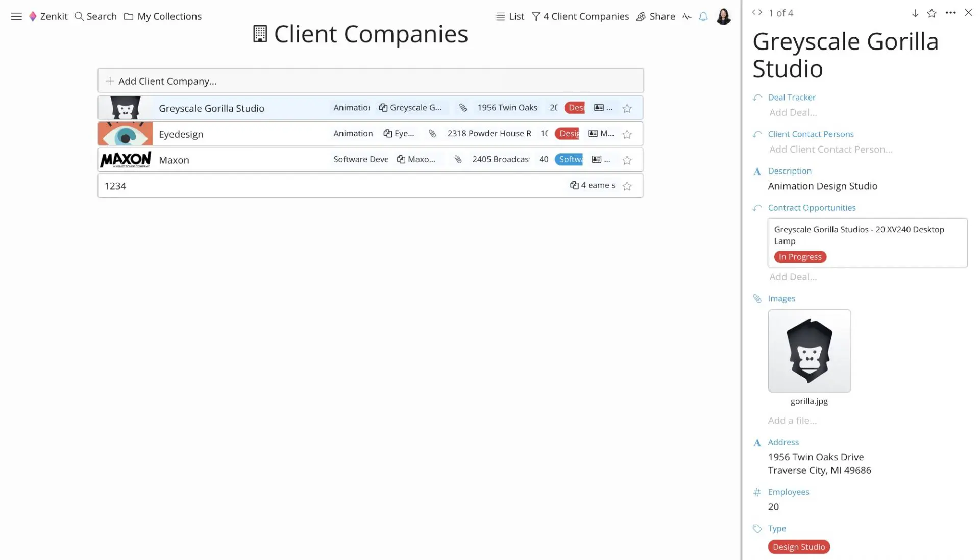Click the Des label tag in Greyscale row
The image size is (980, 560).
coord(575,108)
